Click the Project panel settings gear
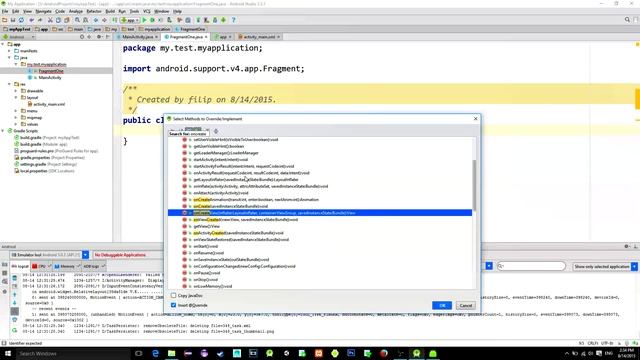Viewport: 640px width, 360px height. click(99, 37)
